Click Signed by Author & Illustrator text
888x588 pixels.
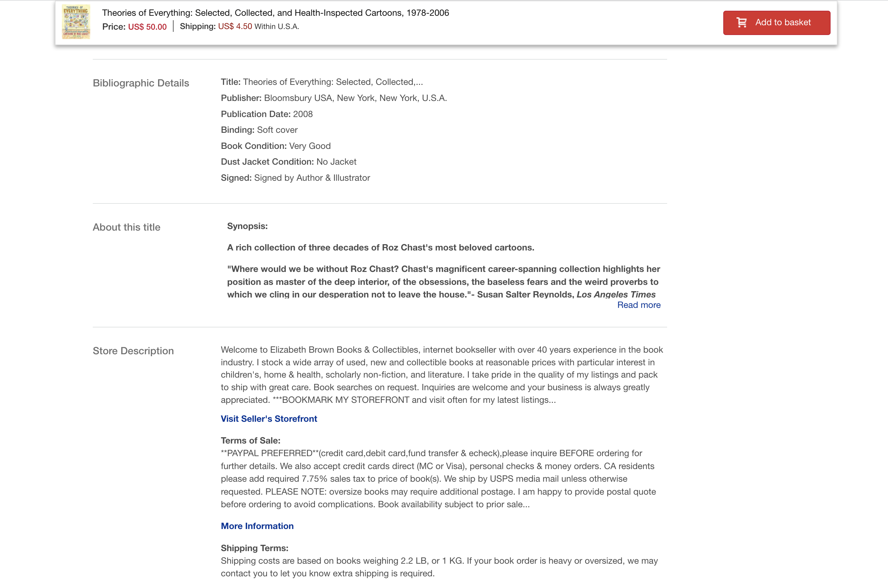[x=312, y=178]
